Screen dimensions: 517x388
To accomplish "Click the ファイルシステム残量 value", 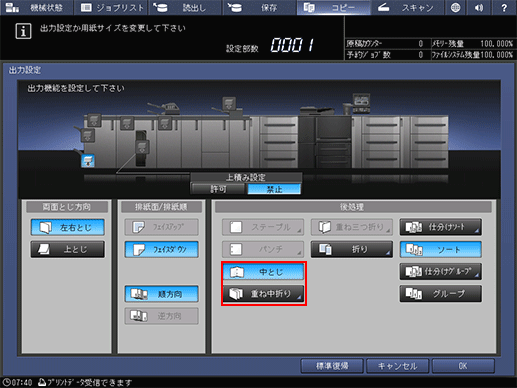I will tap(496, 54).
